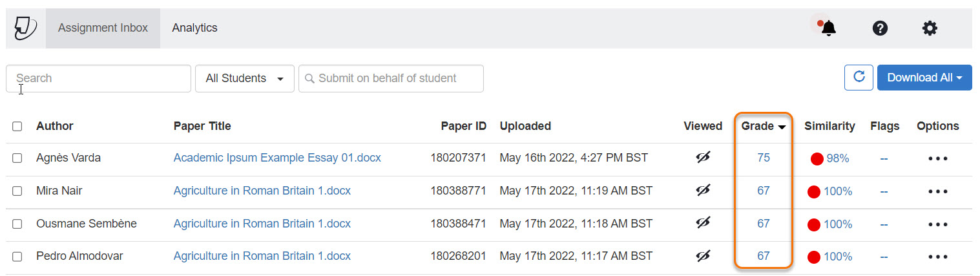Open the Download All dropdown
This screenshot has height=276, width=980.
(924, 78)
